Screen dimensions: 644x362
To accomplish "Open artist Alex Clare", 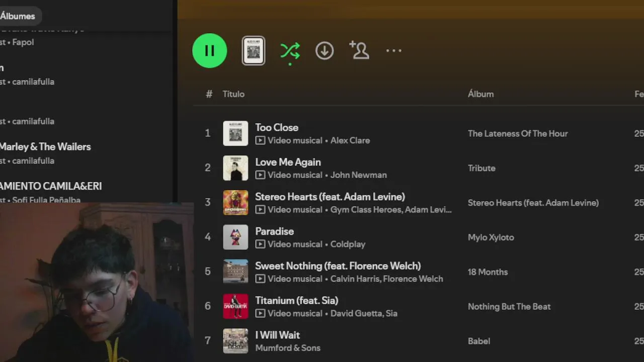I will (350, 140).
